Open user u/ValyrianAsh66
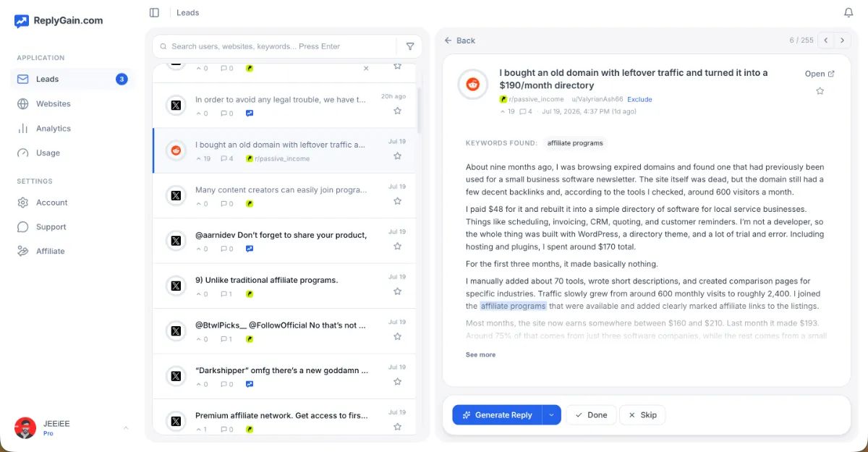 597,99
